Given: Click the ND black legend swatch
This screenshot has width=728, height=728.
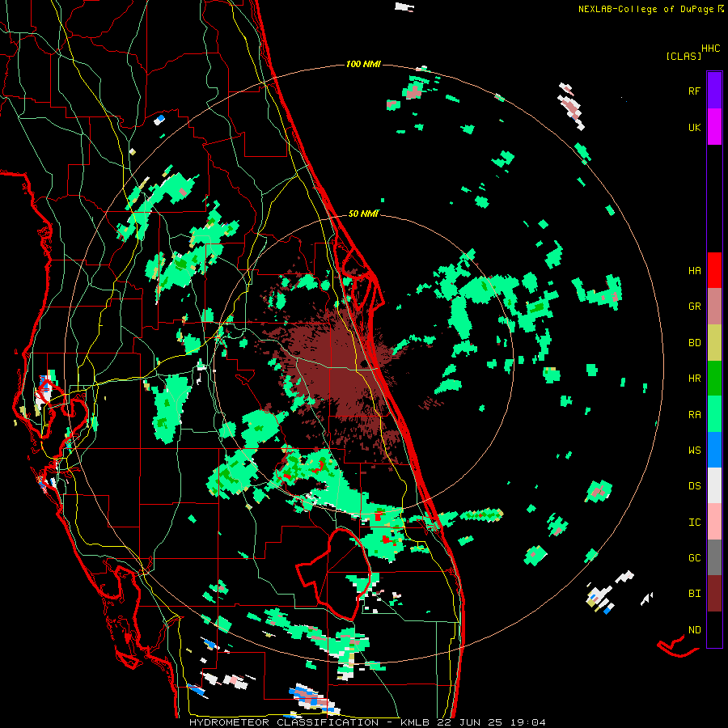Looking at the screenshot, I should [x=714, y=629].
